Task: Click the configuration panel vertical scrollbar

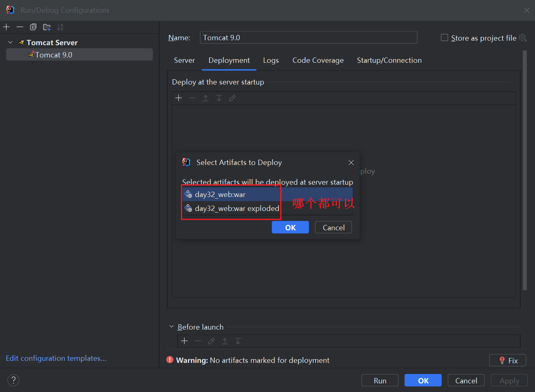Action: [x=525, y=170]
